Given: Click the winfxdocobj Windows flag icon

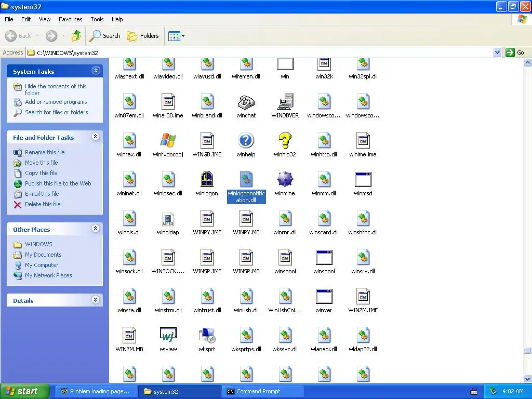Looking at the screenshot, I should [168, 140].
